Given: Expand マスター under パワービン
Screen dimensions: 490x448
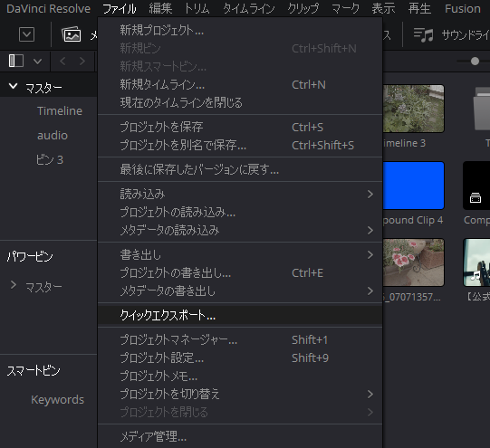Looking at the screenshot, I should pyautogui.click(x=14, y=285).
